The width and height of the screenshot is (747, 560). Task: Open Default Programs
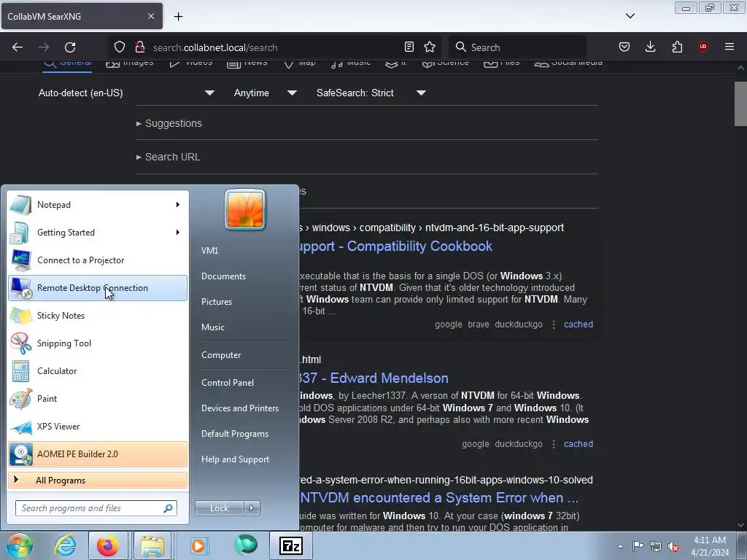[234, 434]
